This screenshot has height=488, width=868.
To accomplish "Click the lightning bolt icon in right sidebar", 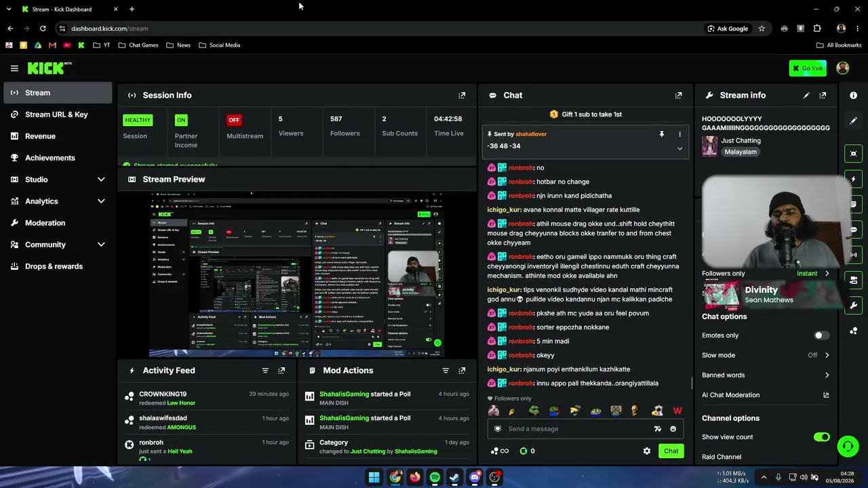I will pyautogui.click(x=853, y=179).
